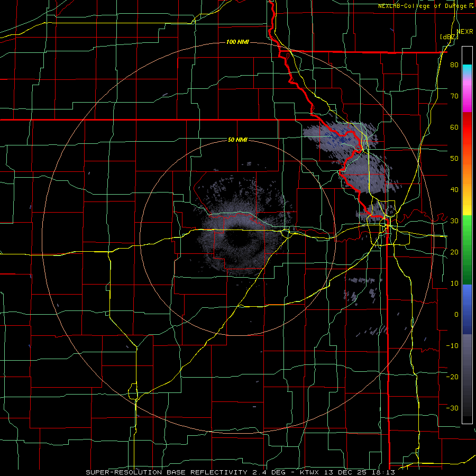Click the green band of the reflectivity color bar
The image size is (476, 476).
pos(467,250)
